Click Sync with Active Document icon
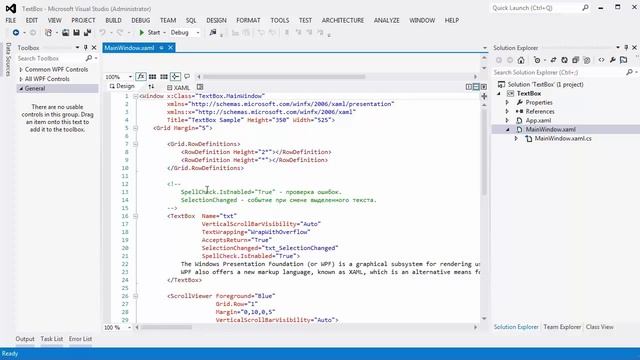This screenshot has height=360, width=640. tap(553, 60)
